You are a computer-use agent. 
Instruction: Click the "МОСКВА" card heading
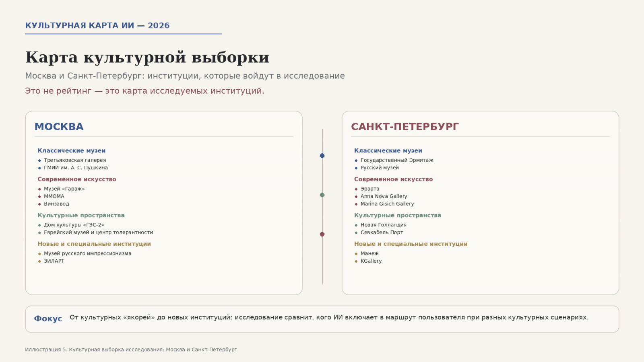(x=59, y=127)
